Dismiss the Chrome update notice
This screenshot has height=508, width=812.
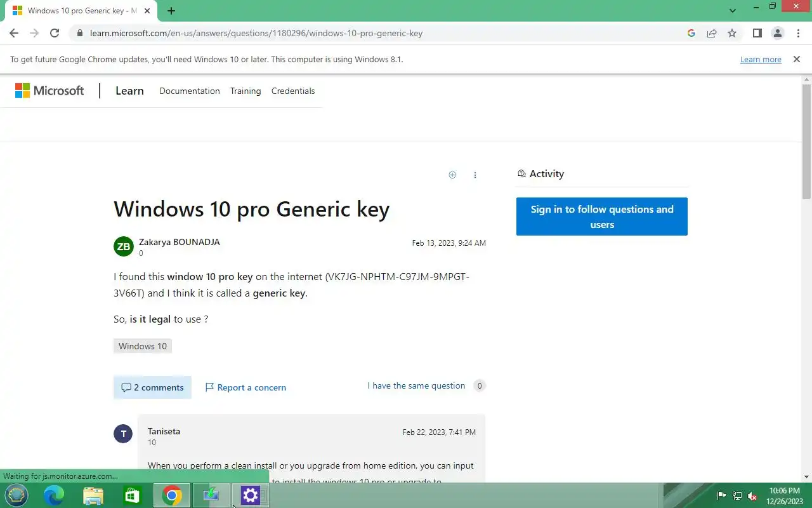pos(796,59)
